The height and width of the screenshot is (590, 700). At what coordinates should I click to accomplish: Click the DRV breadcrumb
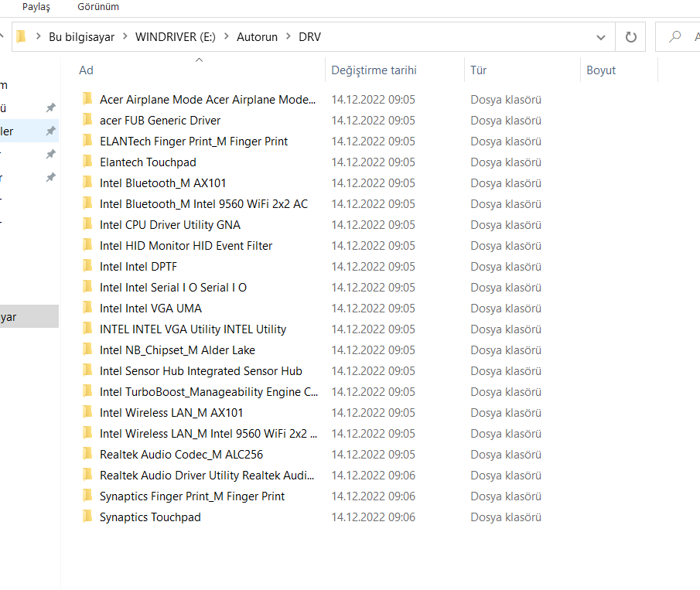[310, 37]
